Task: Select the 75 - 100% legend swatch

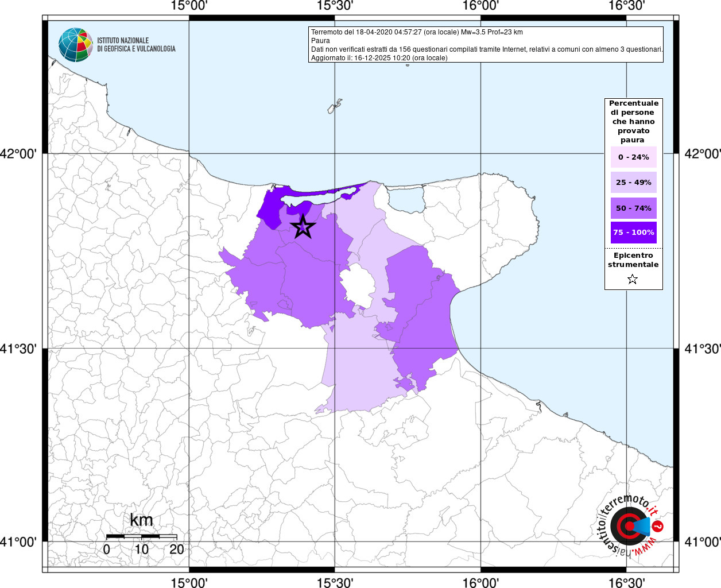Action: coord(633,233)
